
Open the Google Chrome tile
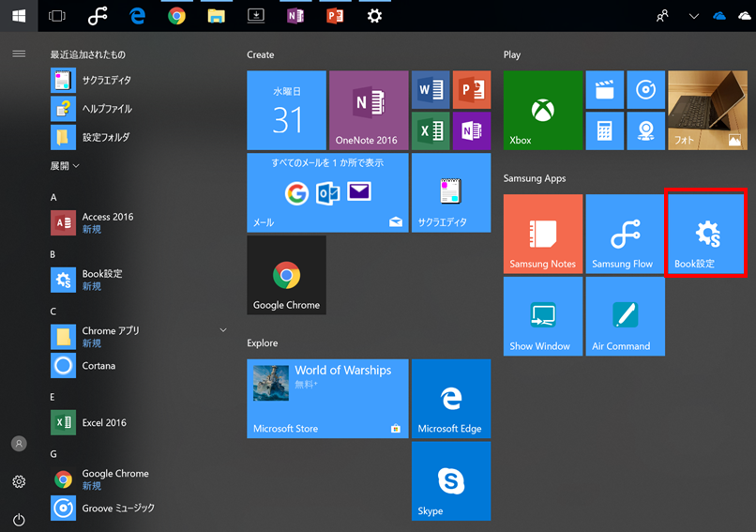pos(286,275)
